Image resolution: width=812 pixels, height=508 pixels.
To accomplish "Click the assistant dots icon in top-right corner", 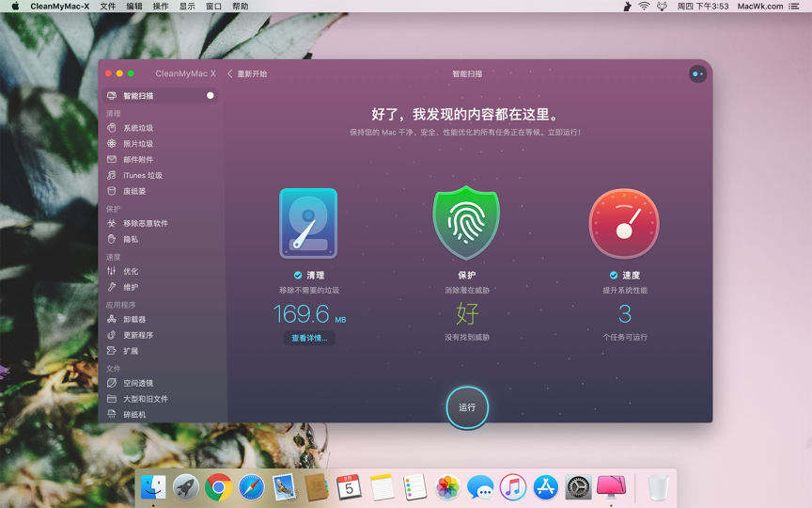I will coord(697,73).
